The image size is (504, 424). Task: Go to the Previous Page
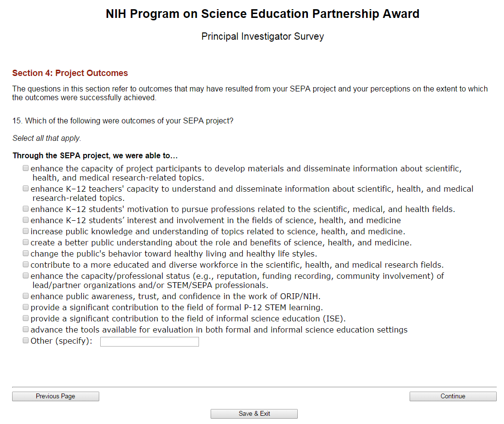click(56, 396)
